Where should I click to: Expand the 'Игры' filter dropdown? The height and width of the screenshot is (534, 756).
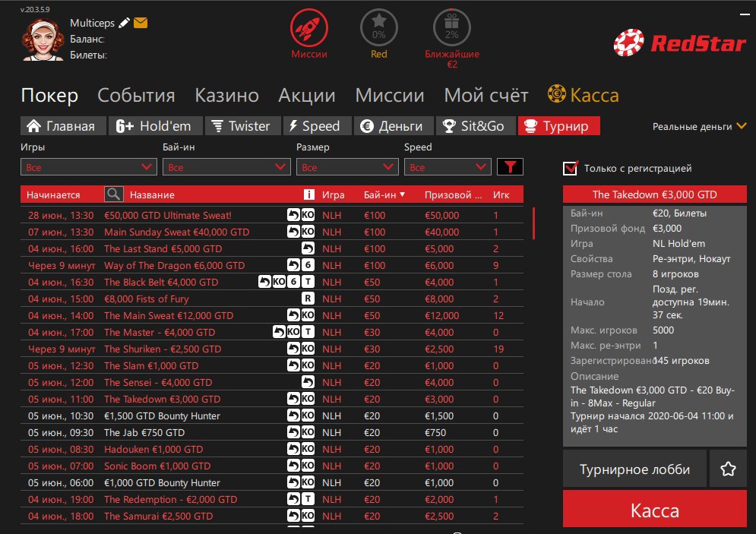[x=90, y=167]
